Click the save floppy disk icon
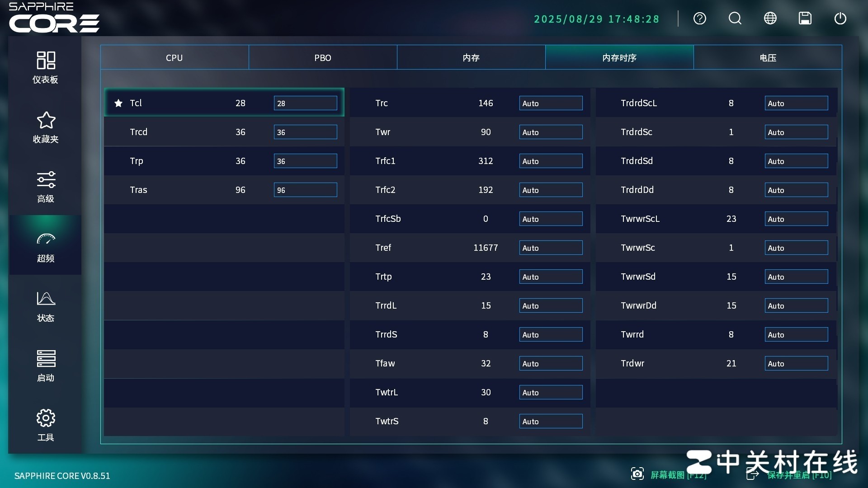 pos(805,19)
